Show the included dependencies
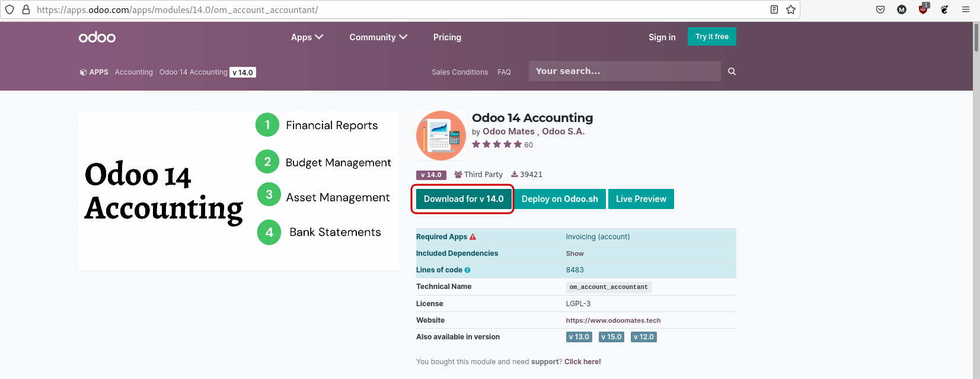Screen dimensions: 980x379 (574, 253)
